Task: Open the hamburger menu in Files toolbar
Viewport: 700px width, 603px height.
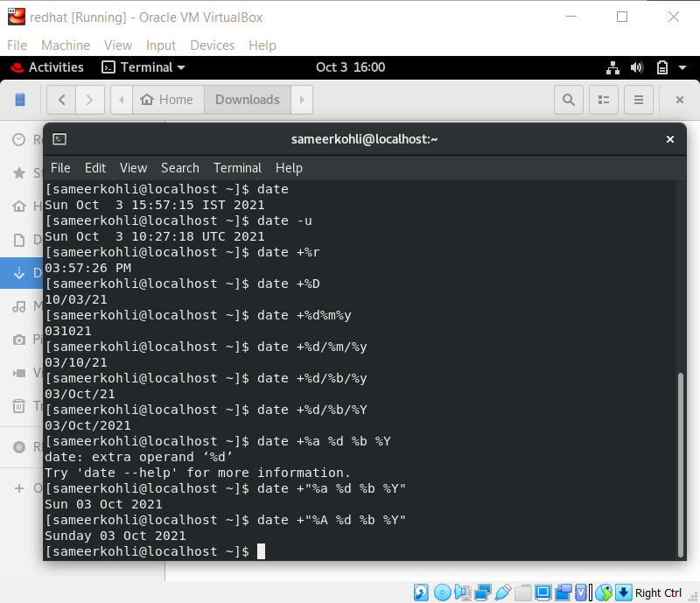Action: pos(639,100)
